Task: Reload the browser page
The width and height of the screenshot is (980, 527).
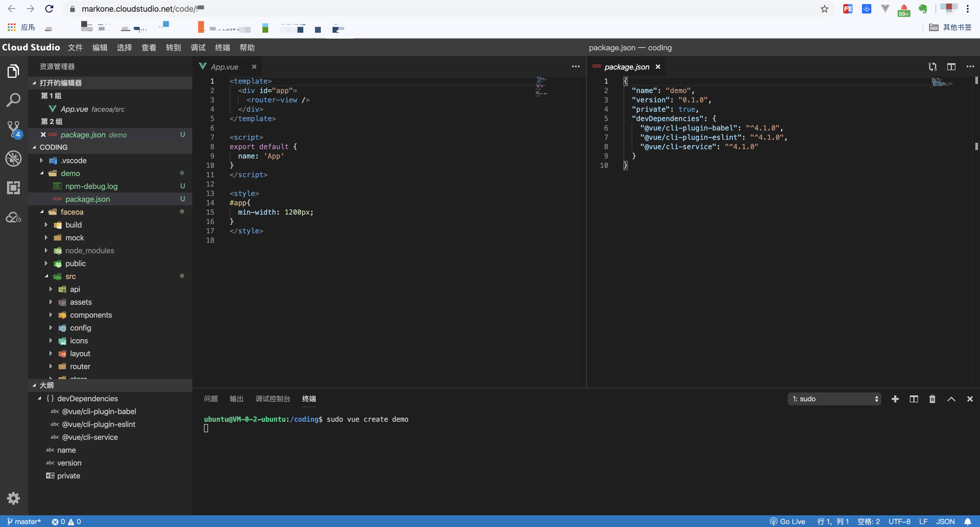Action: [x=49, y=9]
